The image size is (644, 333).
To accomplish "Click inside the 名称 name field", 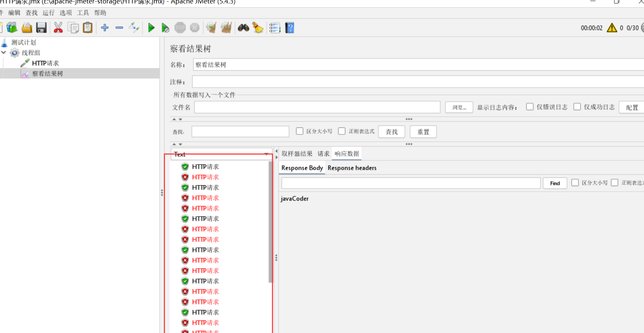I will click(418, 65).
